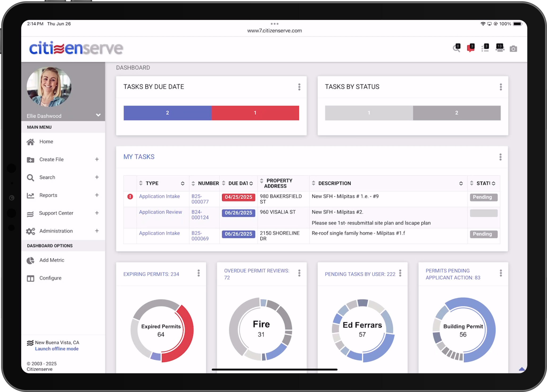Click Launch offline mode link
Viewport: 547px width, 392px height.
pos(57,349)
